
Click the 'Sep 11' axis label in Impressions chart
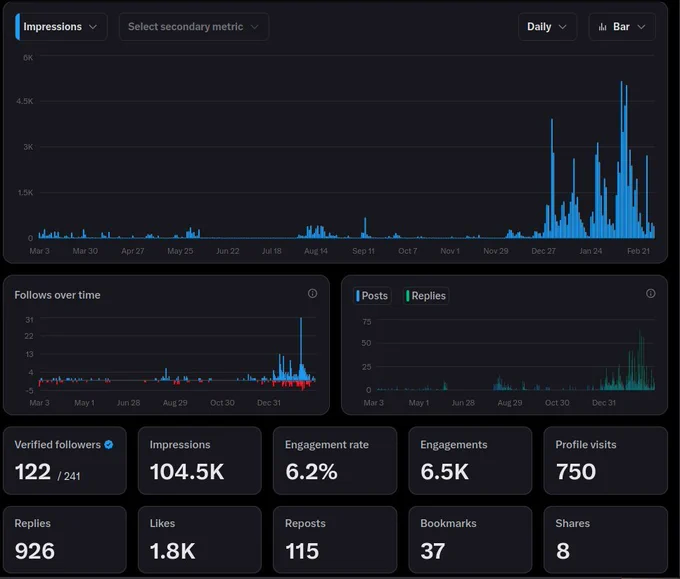tap(363, 251)
